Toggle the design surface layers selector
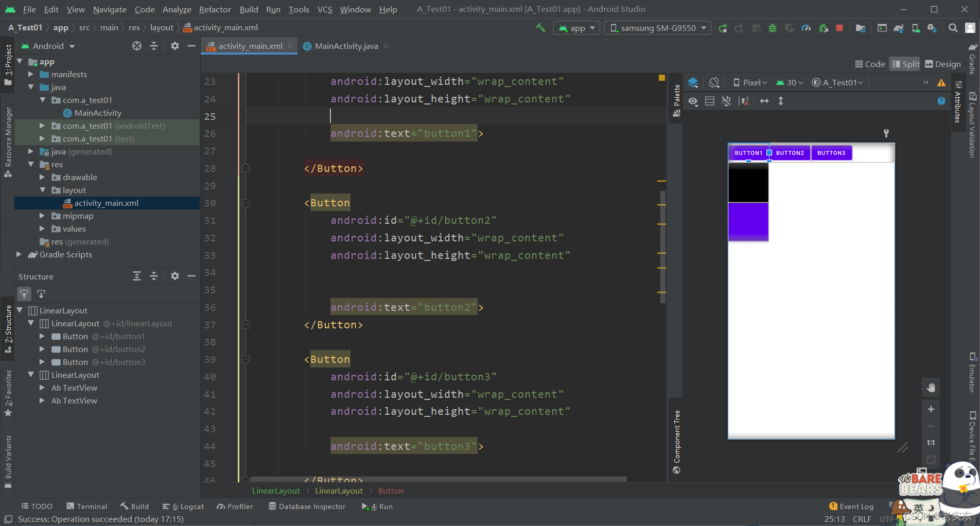Viewport: 980px width, 526px height. click(x=693, y=82)
